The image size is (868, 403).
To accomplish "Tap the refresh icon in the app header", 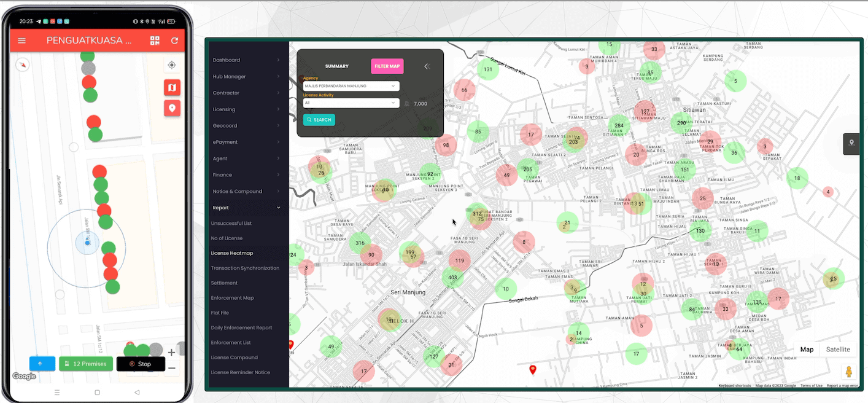I will click(x=175, y=41).
